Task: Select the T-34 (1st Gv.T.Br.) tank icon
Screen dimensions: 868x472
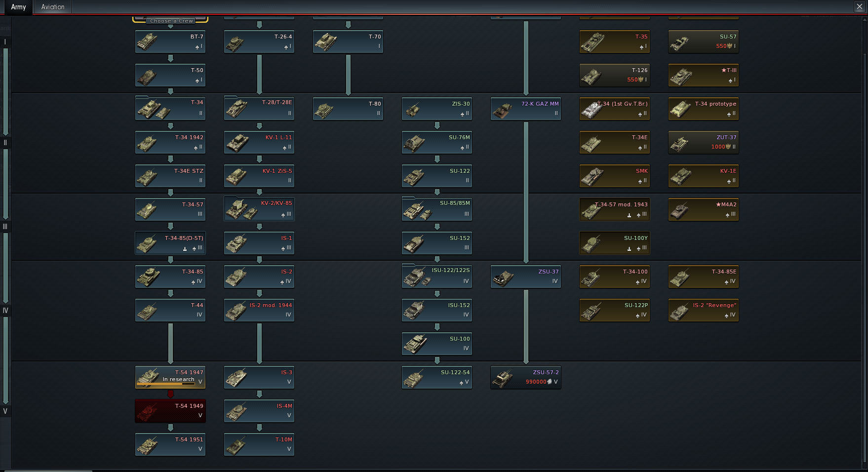Action: click(592, 109)
